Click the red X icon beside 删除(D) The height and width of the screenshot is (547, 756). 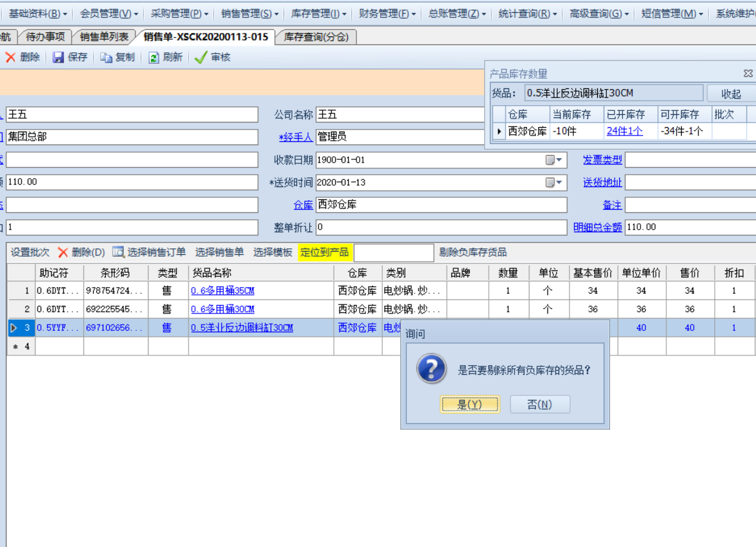[63, 252]
